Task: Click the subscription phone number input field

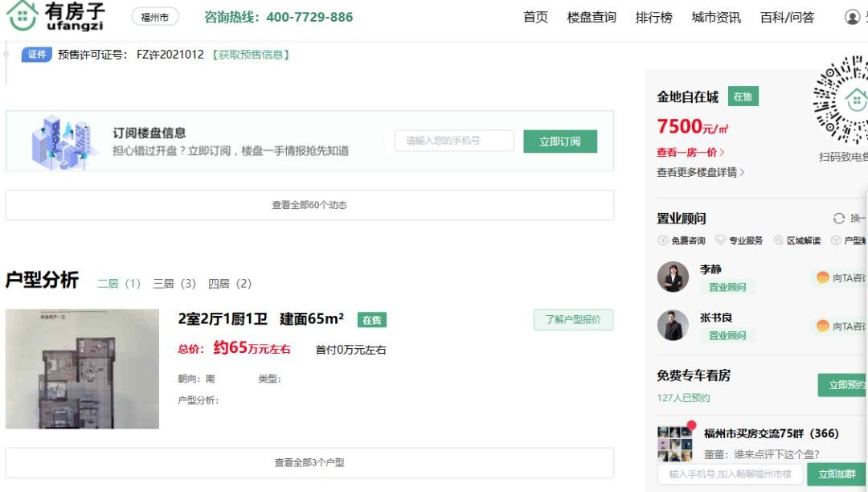Action: tap(454, 141)
